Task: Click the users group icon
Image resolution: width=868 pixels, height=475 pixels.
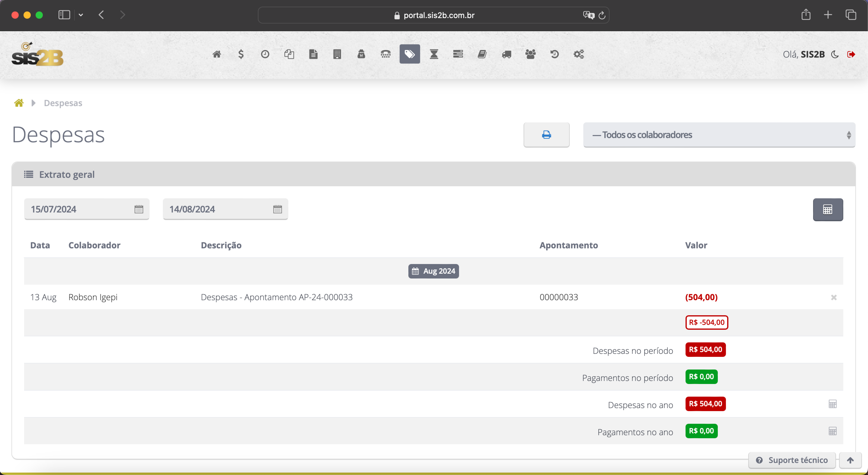Action: point(530,54)
